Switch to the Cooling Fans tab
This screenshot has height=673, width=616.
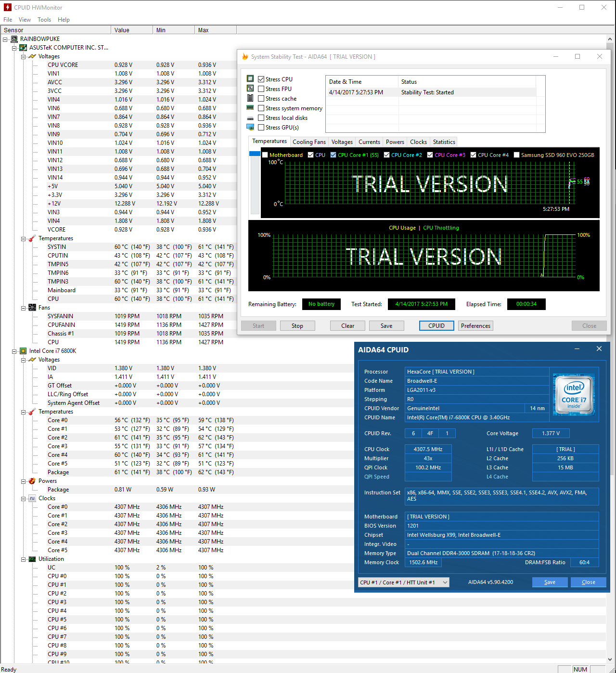[x=309, y=142]
